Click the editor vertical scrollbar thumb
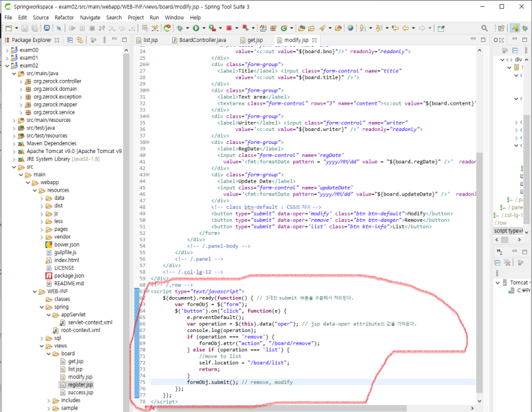 tap(479, 271)
